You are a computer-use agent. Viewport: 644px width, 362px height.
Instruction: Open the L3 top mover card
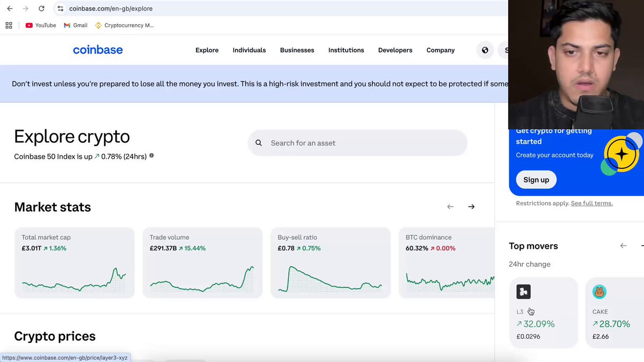tap(543, 313)
